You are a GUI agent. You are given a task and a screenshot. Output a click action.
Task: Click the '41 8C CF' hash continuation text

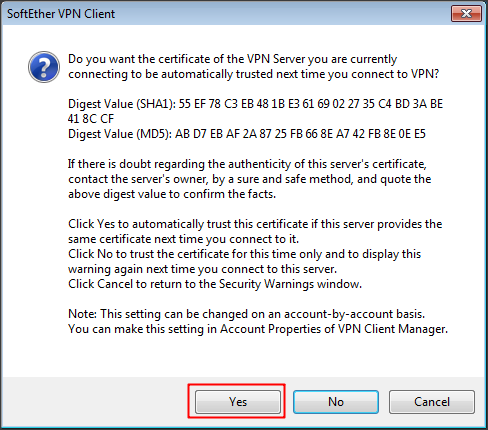coord(91,119)
